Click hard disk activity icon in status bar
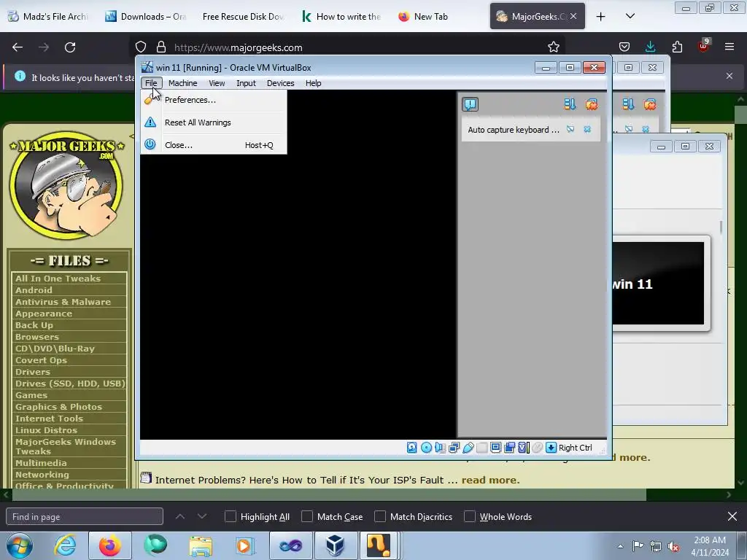This screenshot has height=560, width=747. [412, 447]
